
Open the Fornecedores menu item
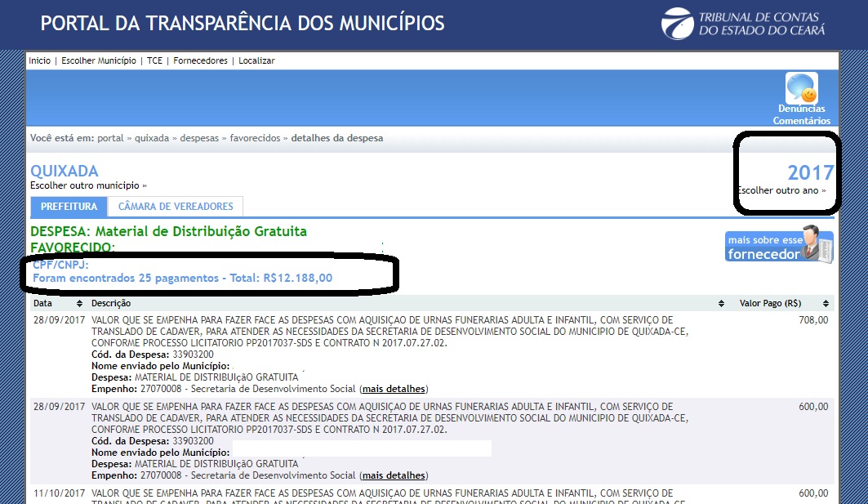pyautogui.click(x=200, y=61)
